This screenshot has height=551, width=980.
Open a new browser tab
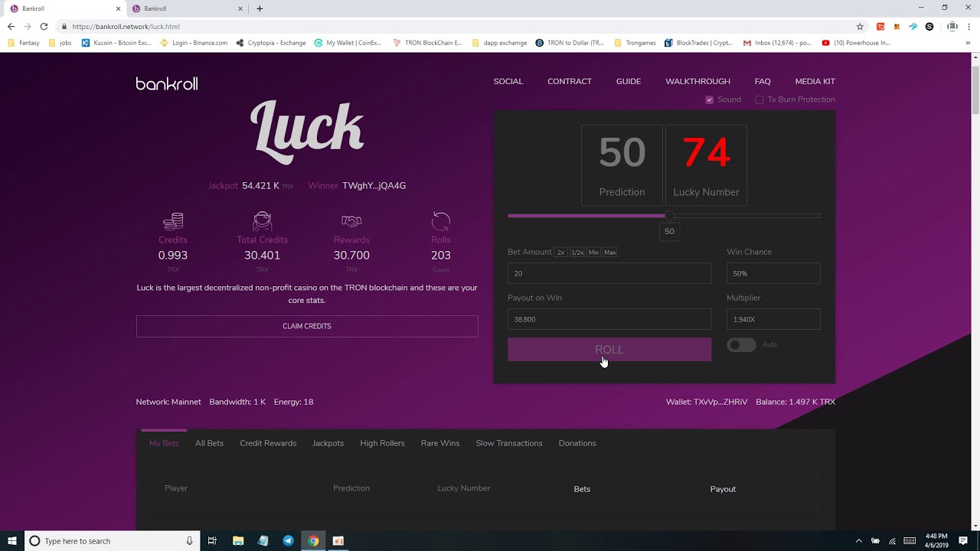260,8
